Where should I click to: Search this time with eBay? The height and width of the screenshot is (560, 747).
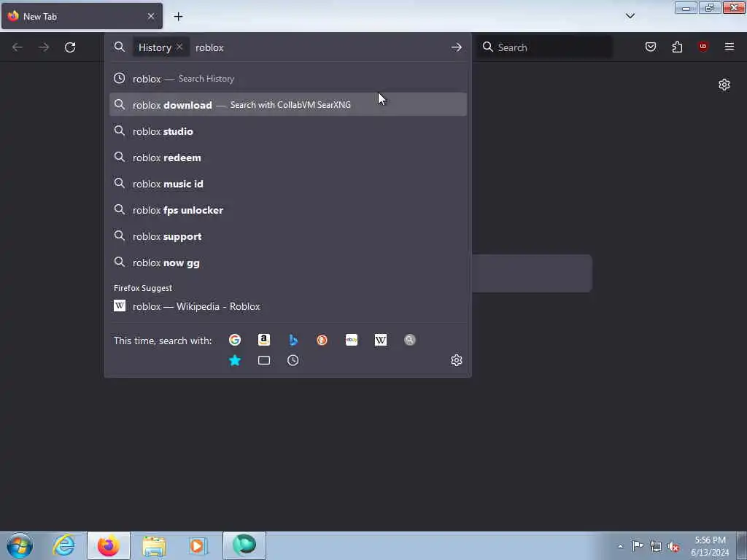[x=352, y=340]
